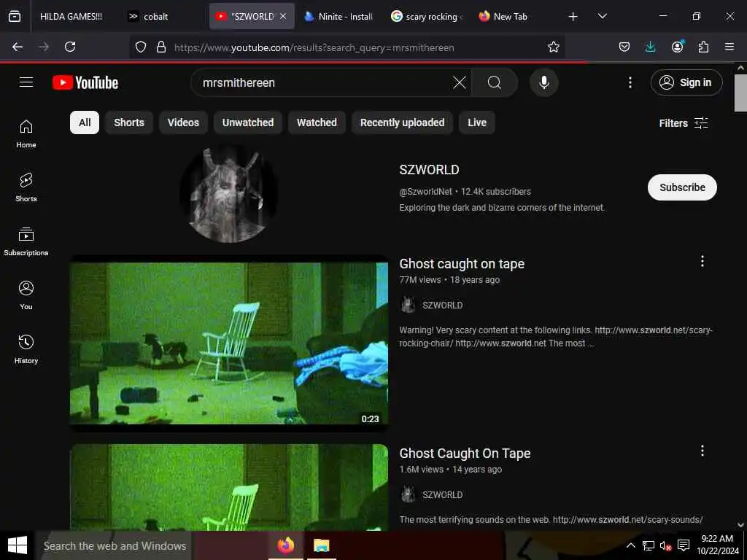Open SZWORLD channel under 1.6M views video

[442, 495]
